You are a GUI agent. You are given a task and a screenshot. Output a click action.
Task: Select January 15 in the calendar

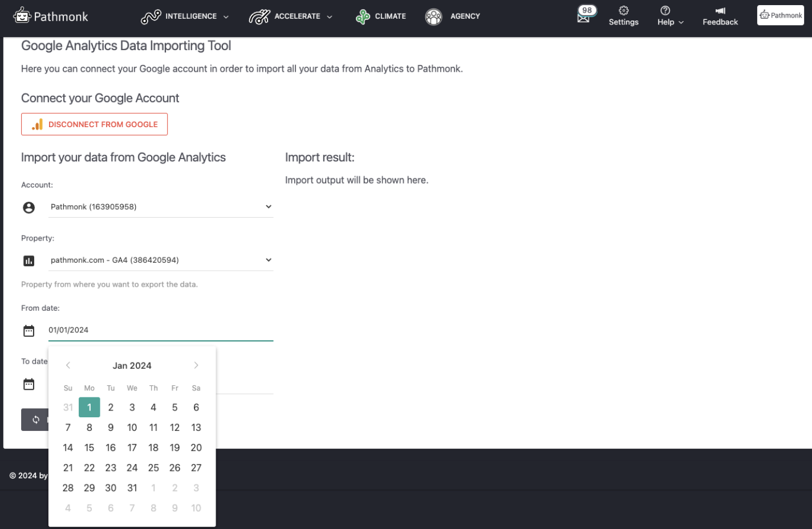point(89,447)
